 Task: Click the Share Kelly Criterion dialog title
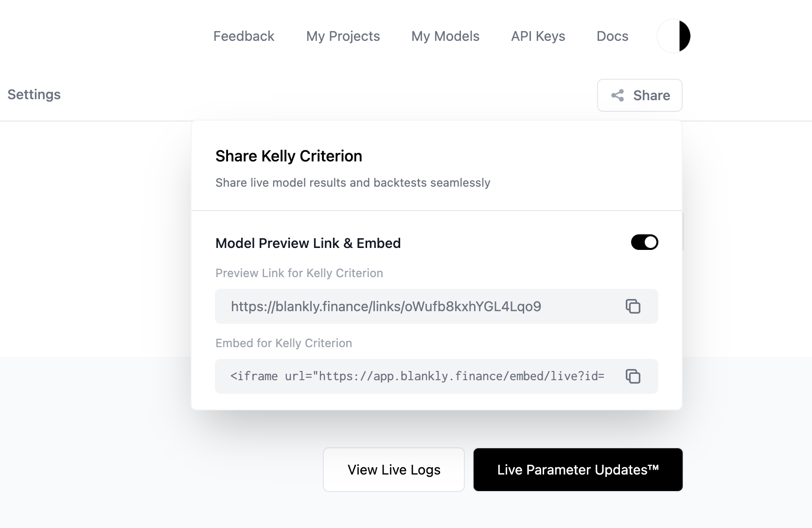click(289, 156)
